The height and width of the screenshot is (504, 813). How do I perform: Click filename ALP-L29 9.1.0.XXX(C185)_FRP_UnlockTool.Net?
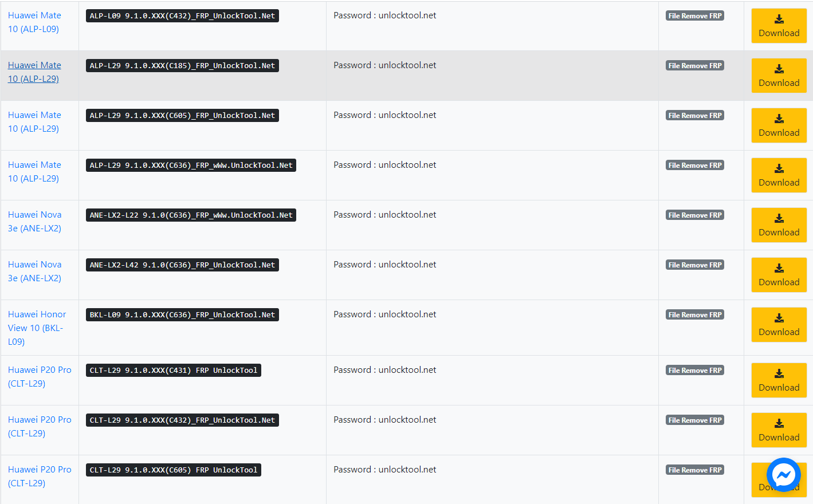point(182,66)
